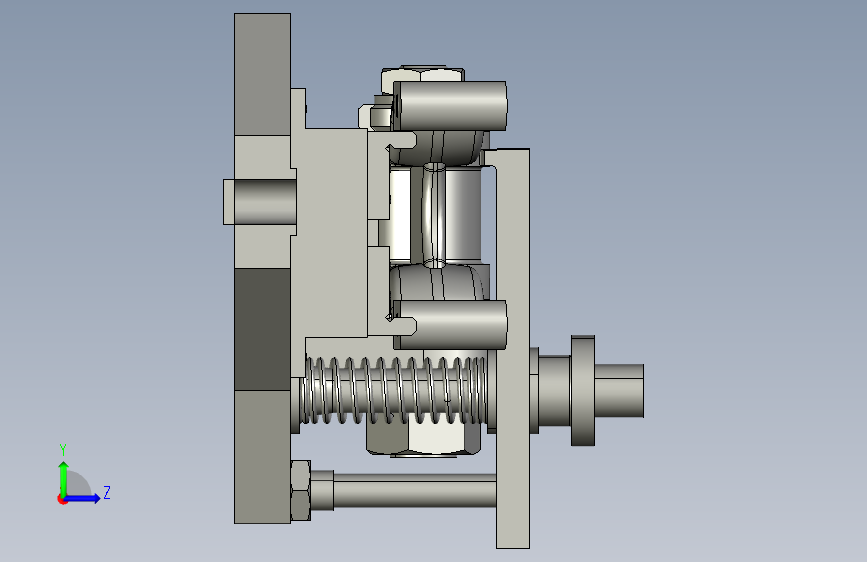Click the green Y axis arrow of the triad
Screen dimensions: 867x562
click(64, 478)
